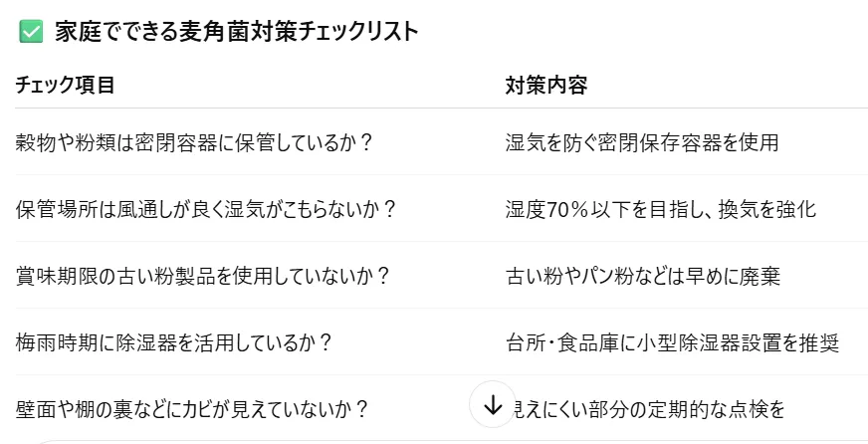Click the question 穀物や粉類は密閉容器に保管しているか？
The image size is (868, 444).
(x=195, y=142)
